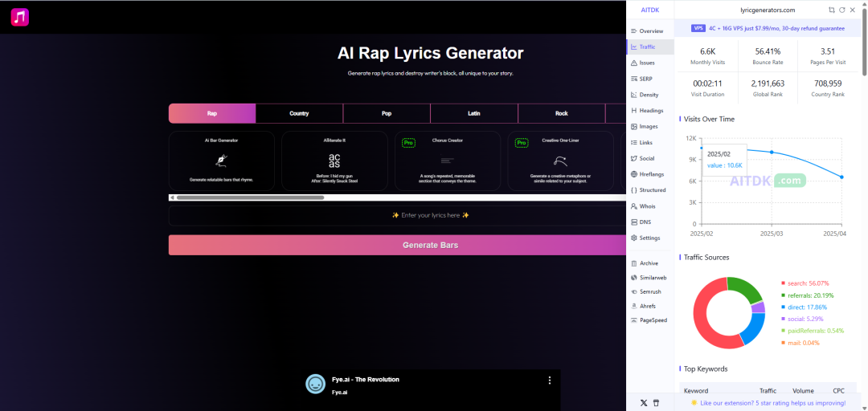Open Structured data sidebar item

point(650,190)
